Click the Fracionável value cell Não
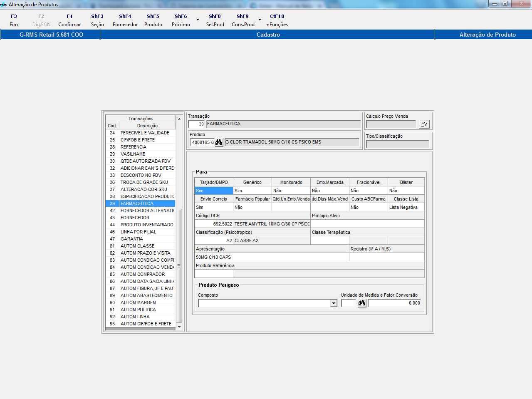 369,191
